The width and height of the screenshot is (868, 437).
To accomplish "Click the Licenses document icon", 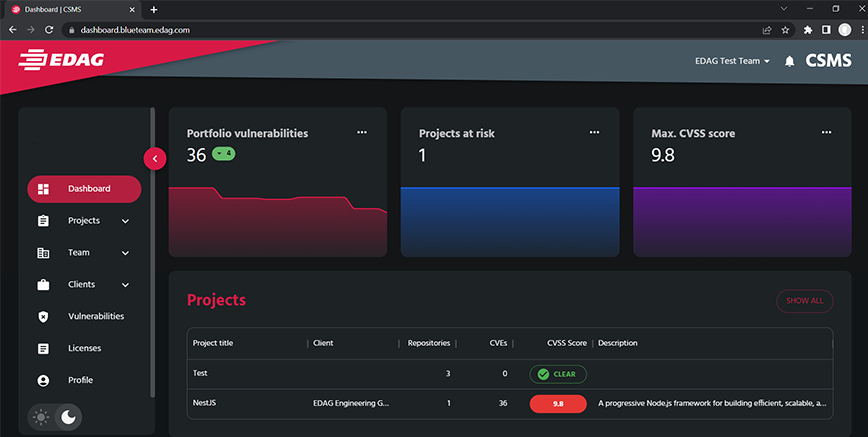I will point(43,348).
